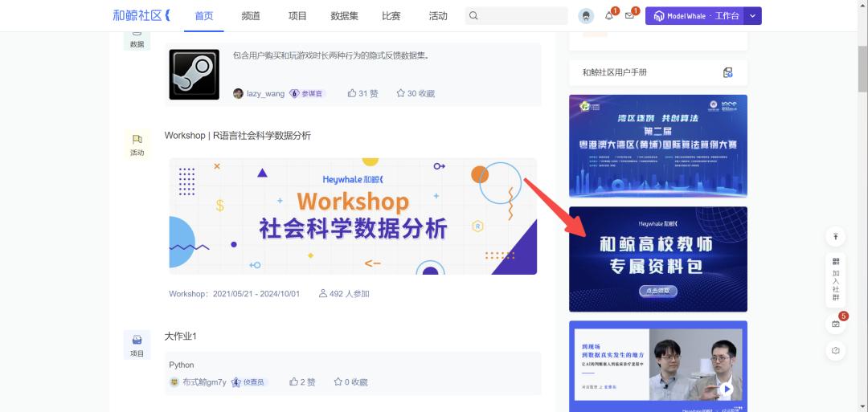Click the Python label of 大作业1

coord(182,365)
